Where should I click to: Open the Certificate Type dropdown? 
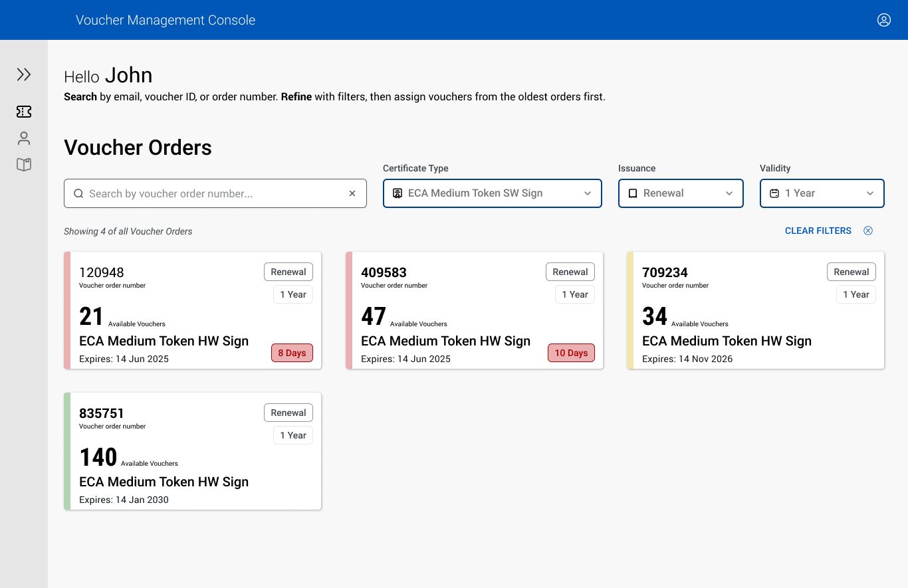(x=493, y=193)
